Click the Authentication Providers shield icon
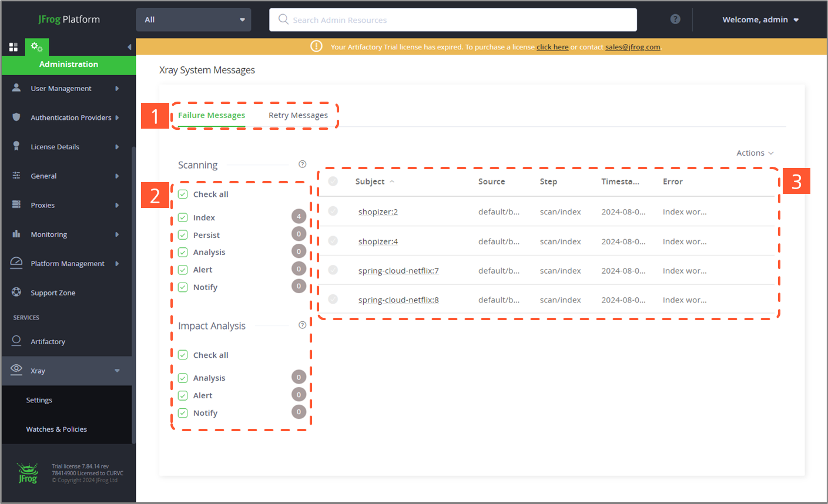The width and height of the screenshot is (828, 504). 16,117
